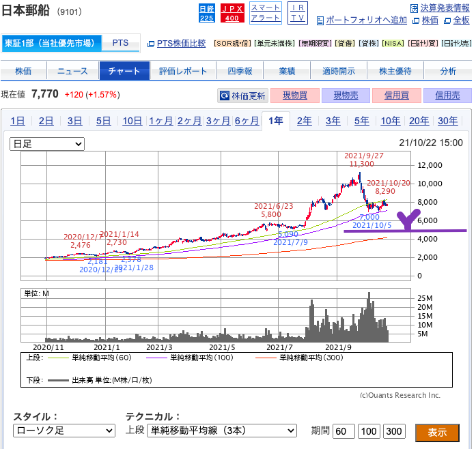
Task: Select 10日 chart period
Action: (x=132, y=121)
